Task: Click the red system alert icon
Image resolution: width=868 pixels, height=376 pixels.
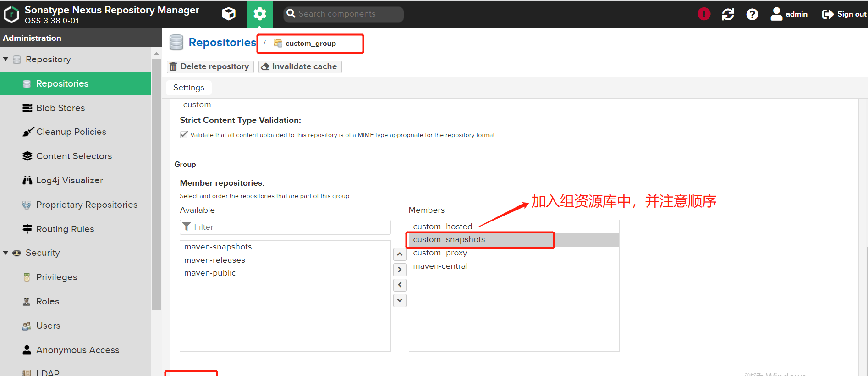Action: pos(704,14)
